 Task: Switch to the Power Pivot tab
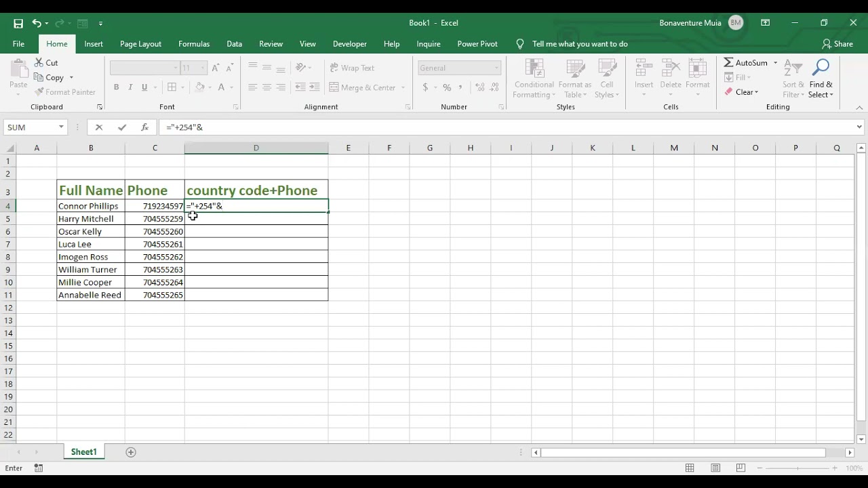click(x=477, y=44)
